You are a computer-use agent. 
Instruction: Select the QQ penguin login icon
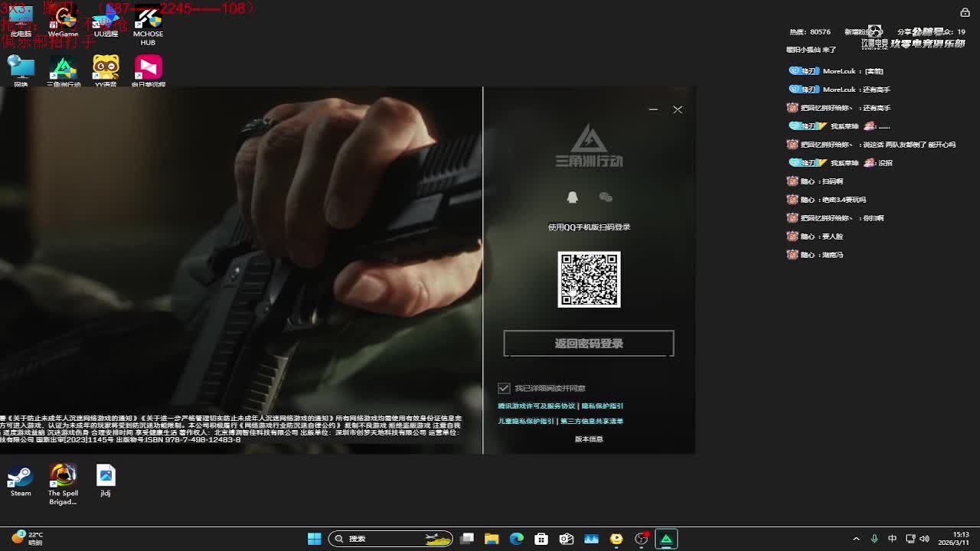572,197
